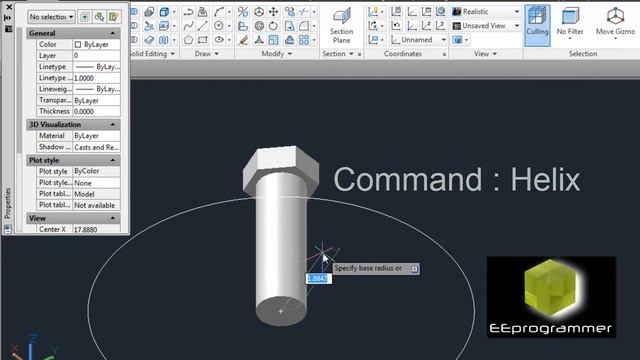This screenshot has height=360, width=640.
Task: Click the Material ByLayer value
Action: click(x=96, y=136)
